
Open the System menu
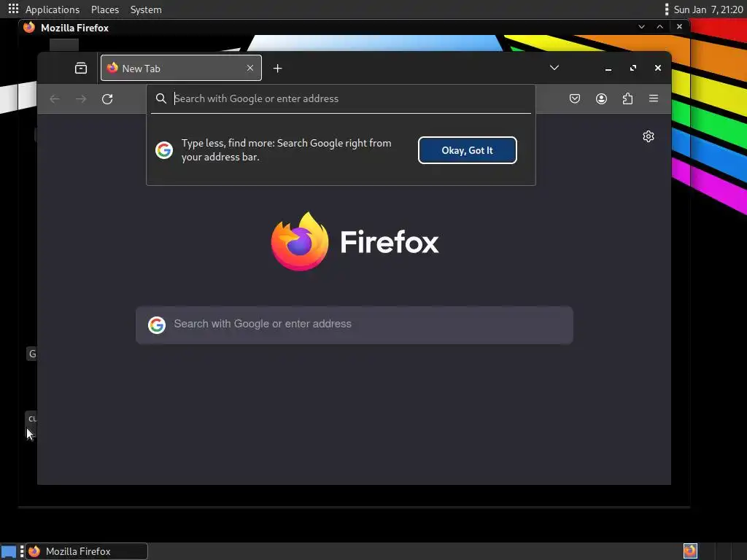pos(146,9)
